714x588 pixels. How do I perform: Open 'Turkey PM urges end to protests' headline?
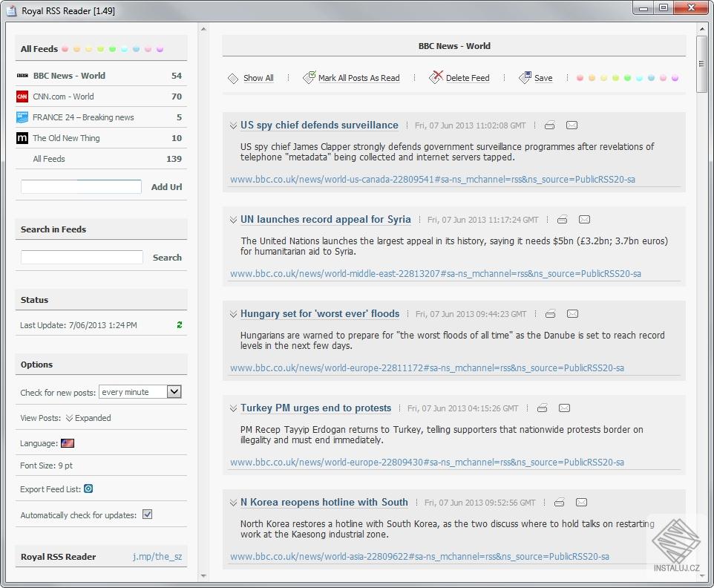(315, 408)
